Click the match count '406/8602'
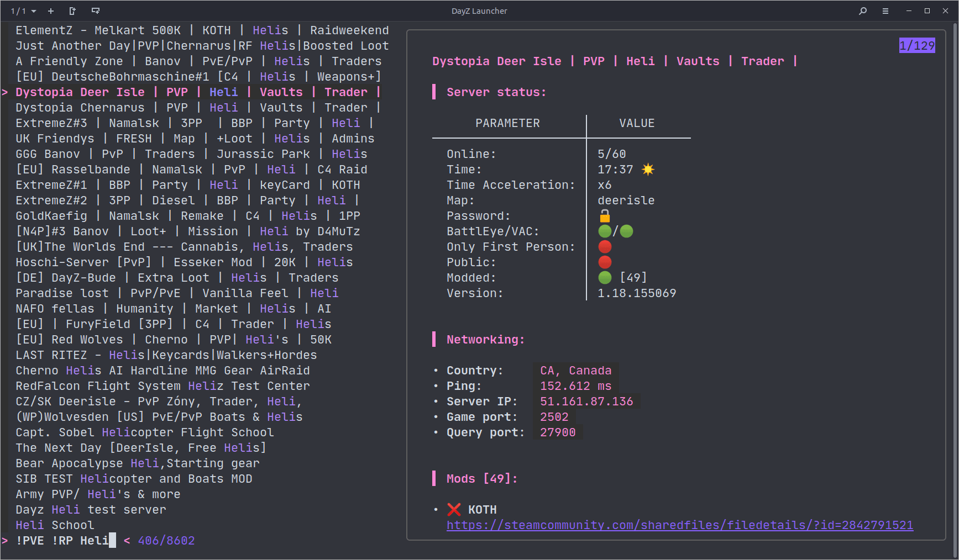 click(x=166, y=541)
